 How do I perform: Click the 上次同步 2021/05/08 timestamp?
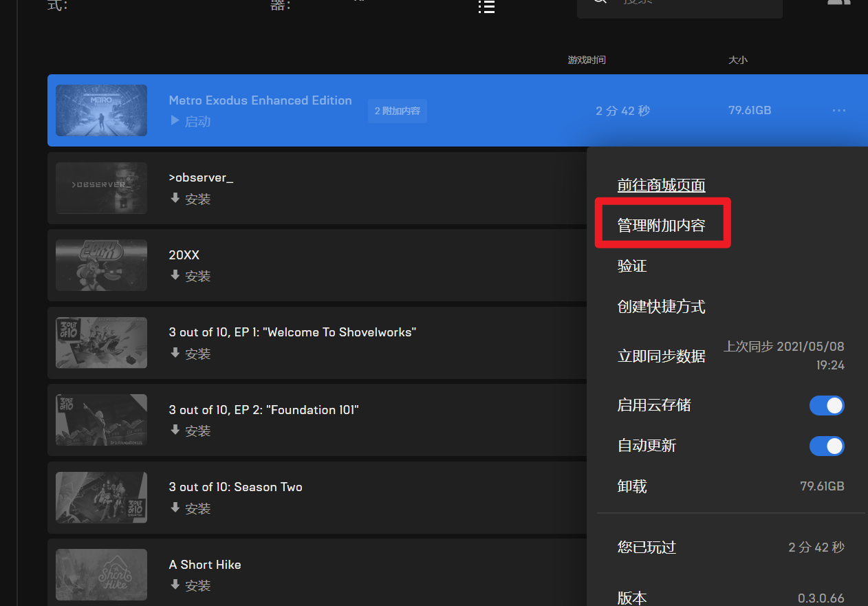(784, 356)
